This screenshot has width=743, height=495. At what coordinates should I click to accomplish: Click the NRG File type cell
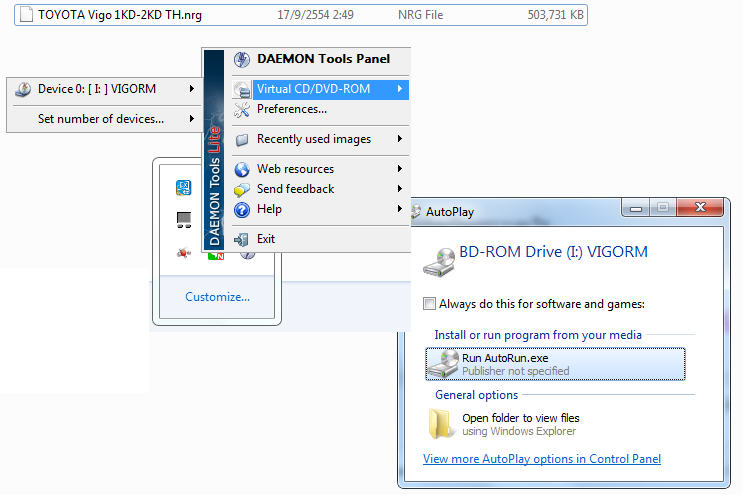click(420, 15)
